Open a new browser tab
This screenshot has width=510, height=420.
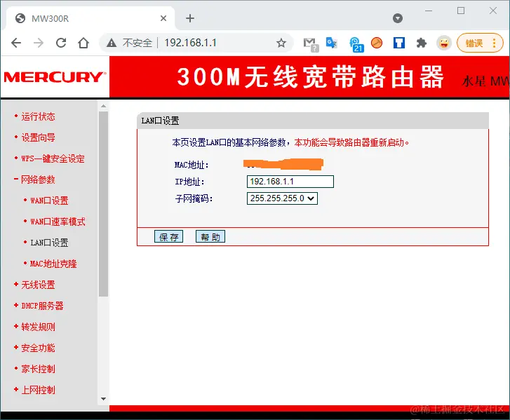(190, 18)
